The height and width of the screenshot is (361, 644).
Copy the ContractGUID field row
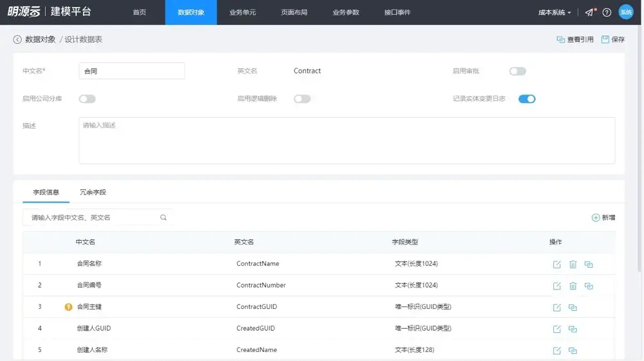click(573, 307)
